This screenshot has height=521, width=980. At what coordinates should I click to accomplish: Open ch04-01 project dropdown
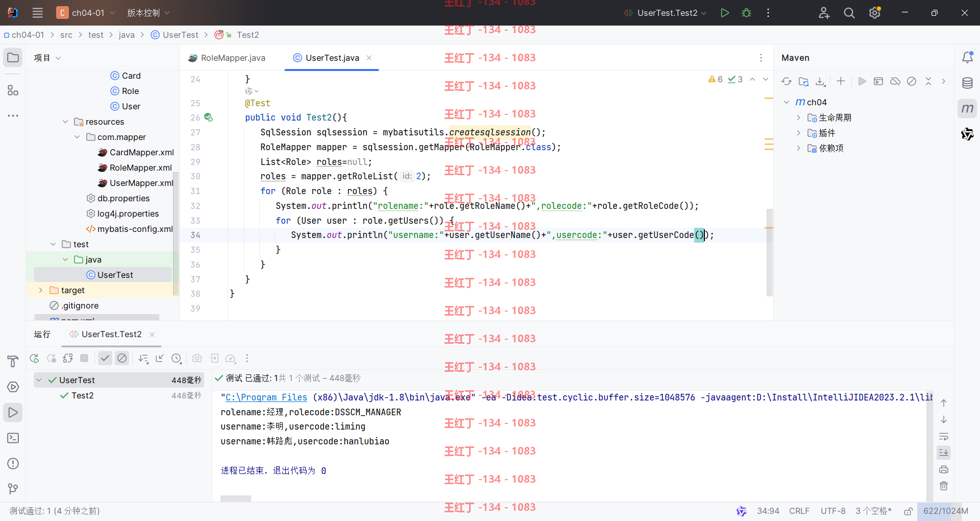pyautogui.click(x=86, y=13)
